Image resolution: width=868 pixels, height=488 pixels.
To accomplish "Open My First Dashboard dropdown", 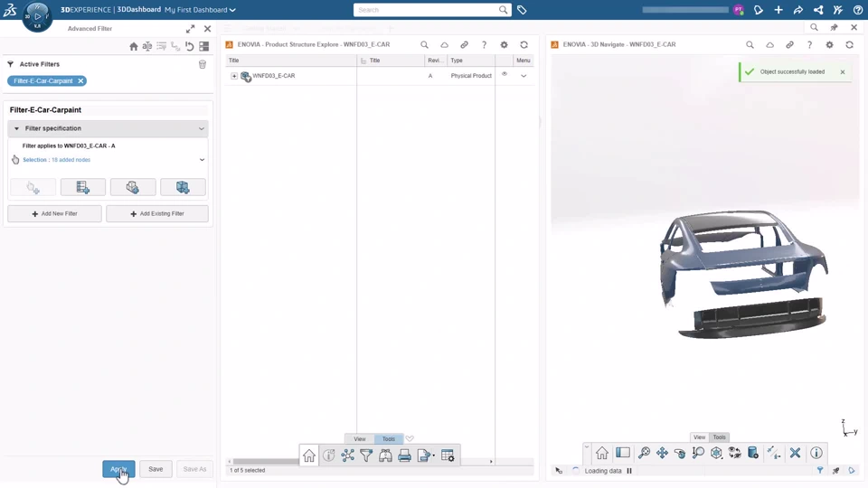I will tap(200, 10).
